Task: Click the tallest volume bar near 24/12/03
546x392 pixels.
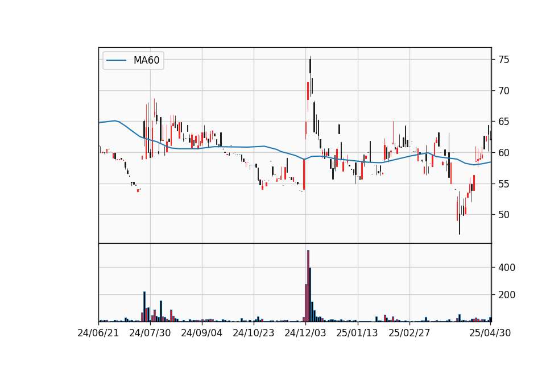Action: click(308, 286)
